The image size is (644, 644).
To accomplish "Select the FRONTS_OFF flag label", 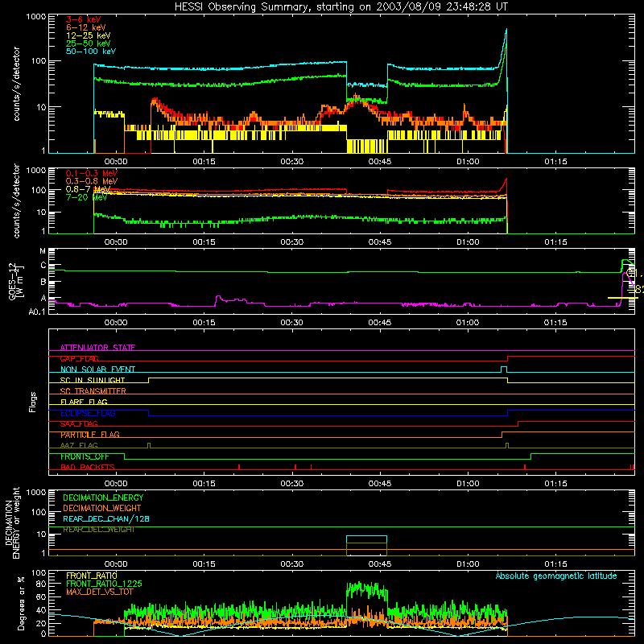I will click(x=85, y=456).
